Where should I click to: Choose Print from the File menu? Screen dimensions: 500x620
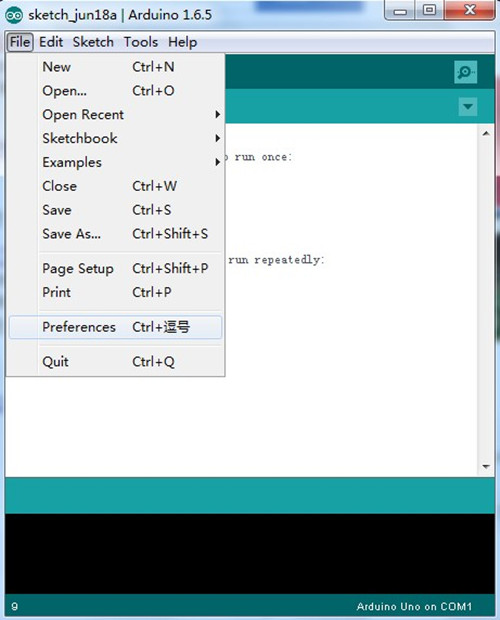click(115, 292)
